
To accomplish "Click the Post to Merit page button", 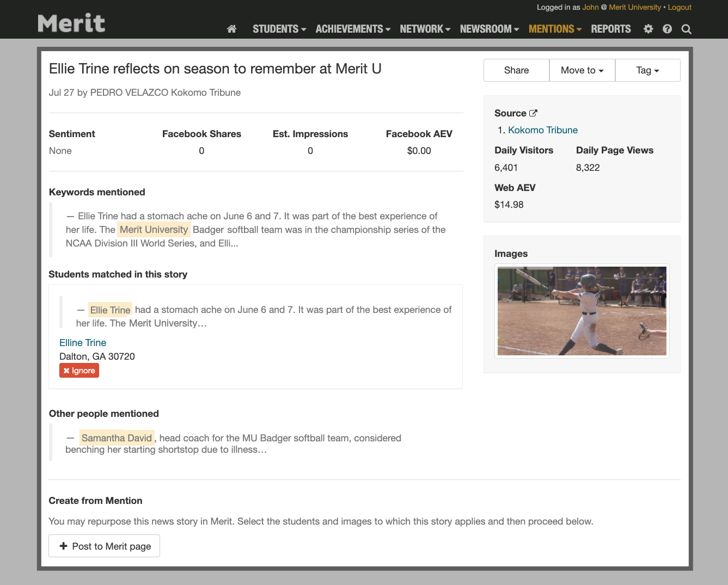I will click(105, 546).
